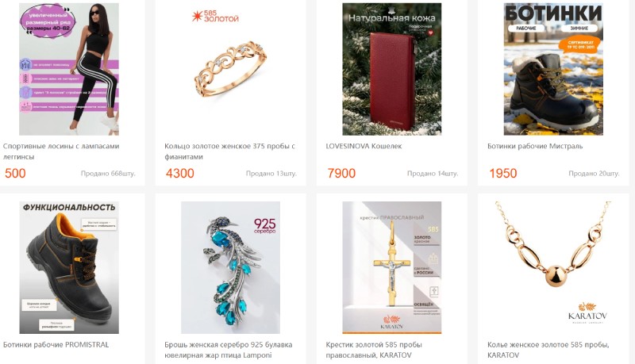Image resolution: width=635 pixels, height=364 pixels.
Task: Open the gold orthodox cross image
Action: pyautogui.click(x=391, y=267)
